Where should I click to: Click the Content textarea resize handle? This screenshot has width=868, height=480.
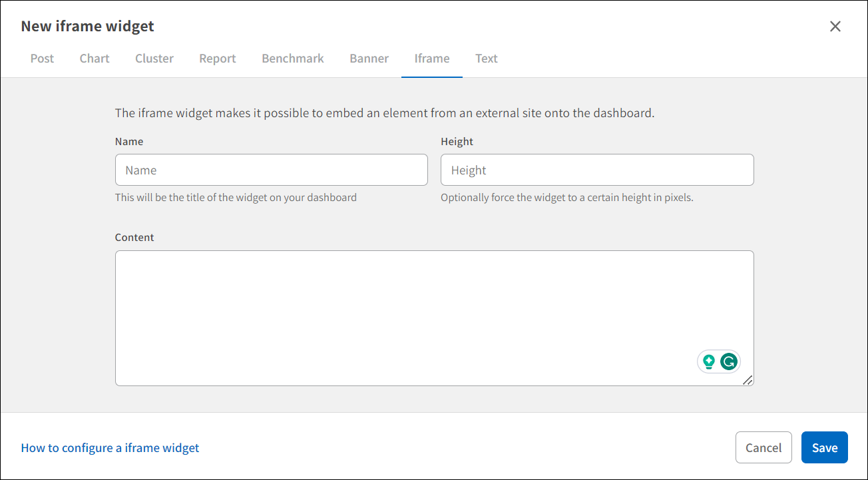tap(748, 379)
